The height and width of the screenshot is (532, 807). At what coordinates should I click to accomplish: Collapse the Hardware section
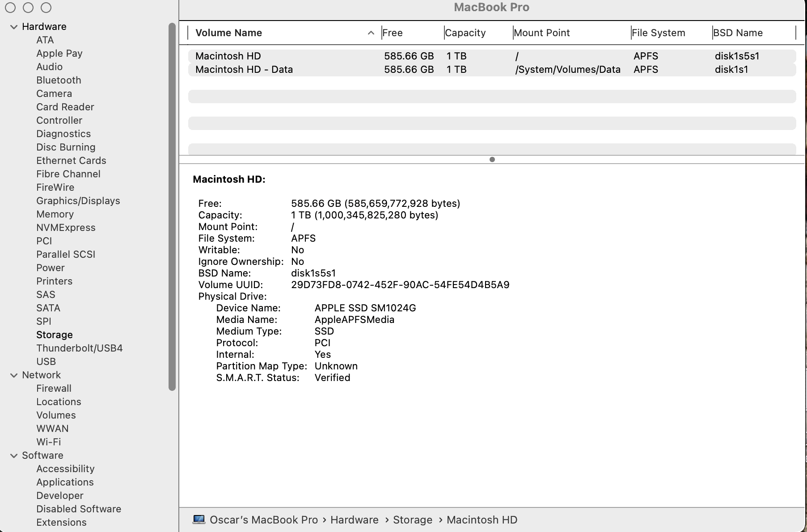tap(14, 27)
